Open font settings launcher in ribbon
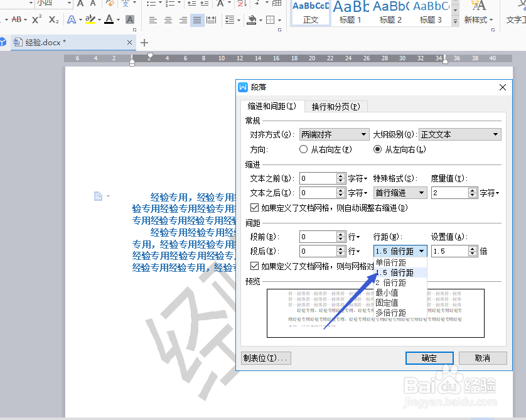Screen dimensions: 526x420 pos(134,30)
